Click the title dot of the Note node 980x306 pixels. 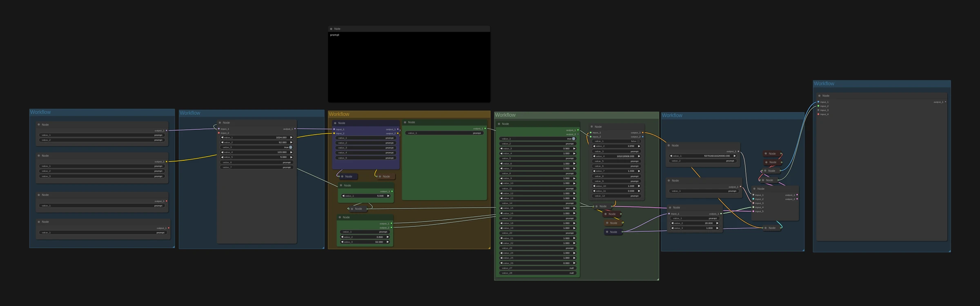[331, 29]
